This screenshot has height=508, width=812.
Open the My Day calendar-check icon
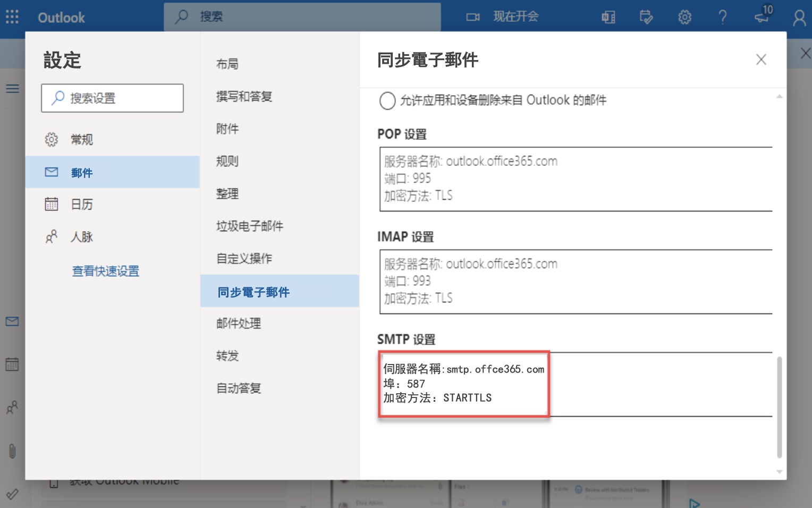click(646, 18)
